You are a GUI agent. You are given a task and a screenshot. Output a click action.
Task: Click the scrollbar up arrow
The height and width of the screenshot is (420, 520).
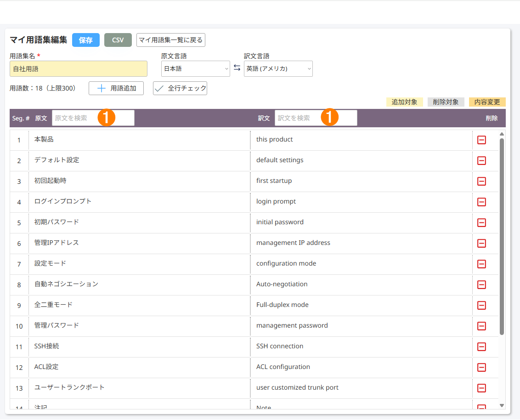[x=502, y=134]
